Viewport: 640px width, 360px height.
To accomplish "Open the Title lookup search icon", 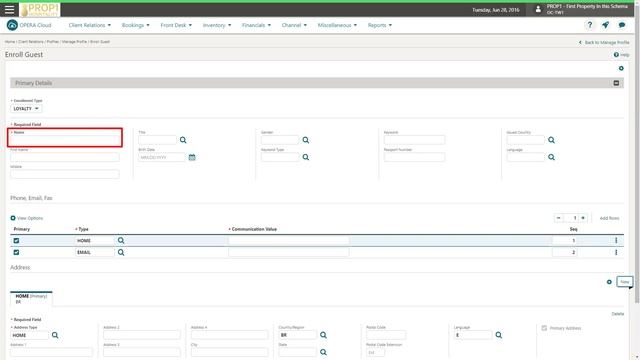I will (183, 140).
